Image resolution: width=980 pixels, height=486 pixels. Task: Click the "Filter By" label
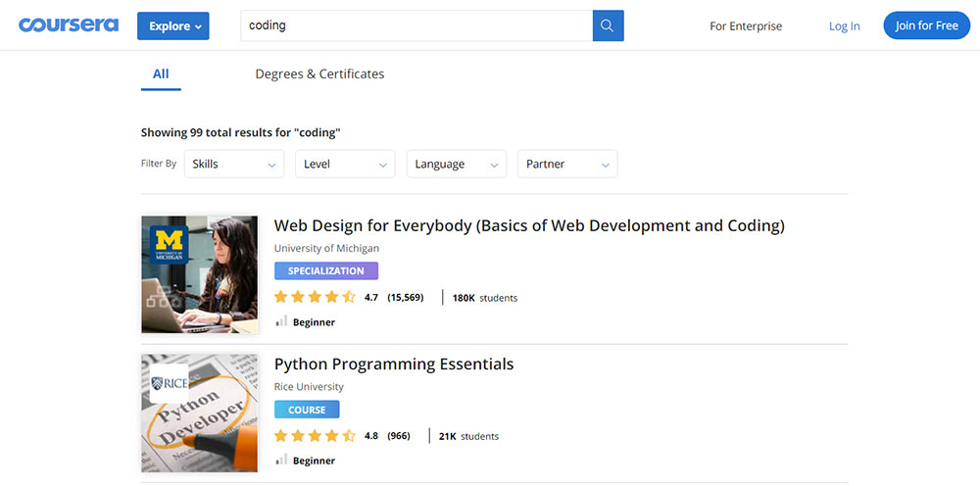point(159,164)
